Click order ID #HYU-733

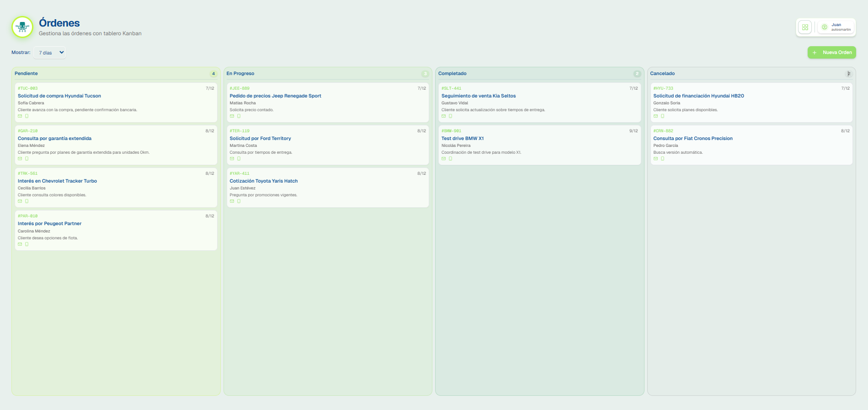coord(663,88)
